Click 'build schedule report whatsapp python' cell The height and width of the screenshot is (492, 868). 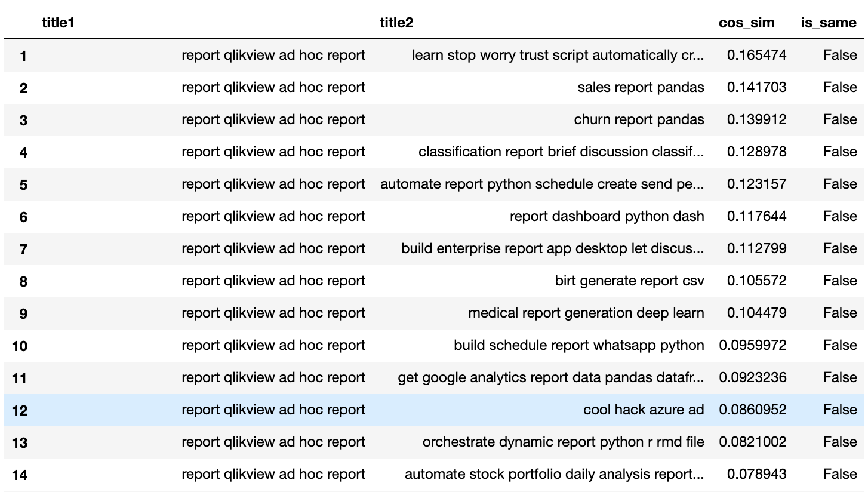pos(578,346)
